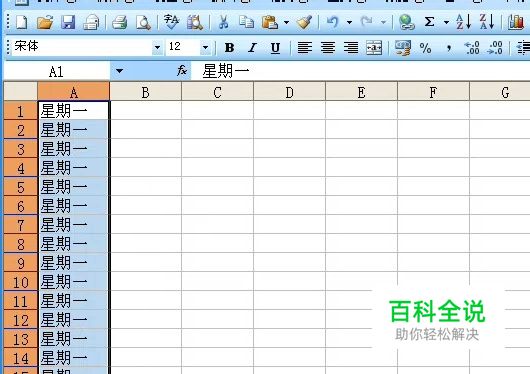Toggle Align Left

(x=305, y=48)
